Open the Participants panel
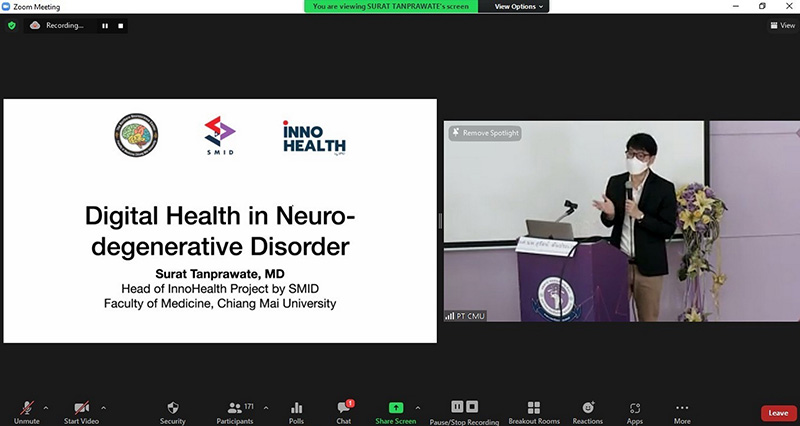This screenshot has height=426, width=800. [235, 412]
